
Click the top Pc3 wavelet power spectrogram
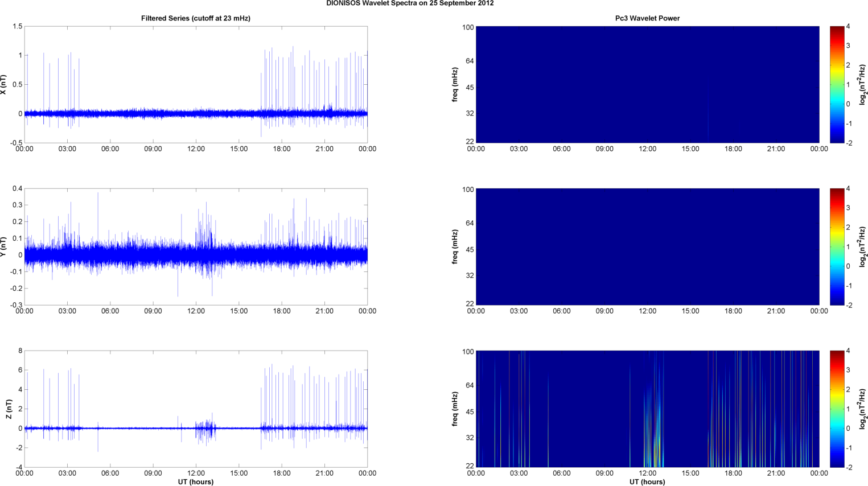coord(647,84)
